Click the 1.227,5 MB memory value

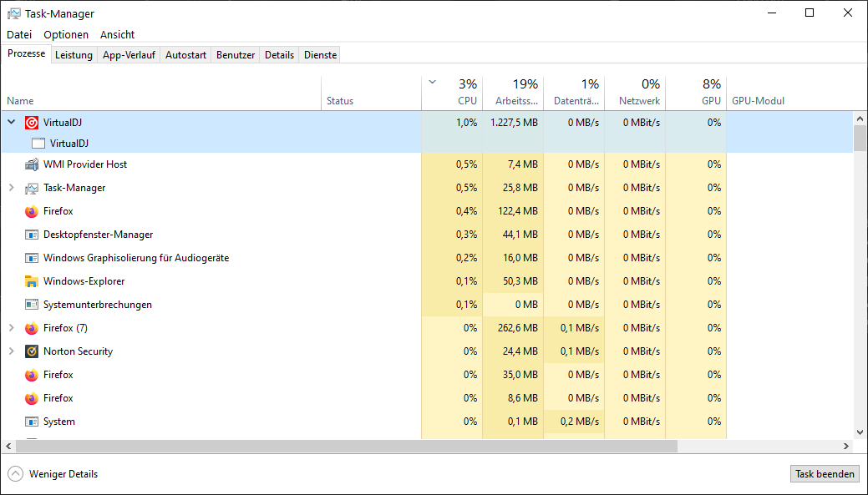point(515,123)
